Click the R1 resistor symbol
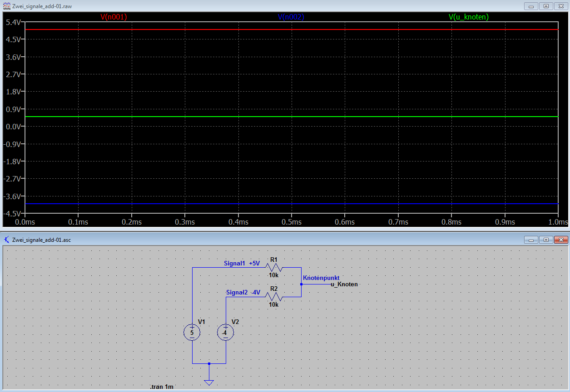Image resolution: width=570 pixels, height=392 pixels. [x=274, y=267]
